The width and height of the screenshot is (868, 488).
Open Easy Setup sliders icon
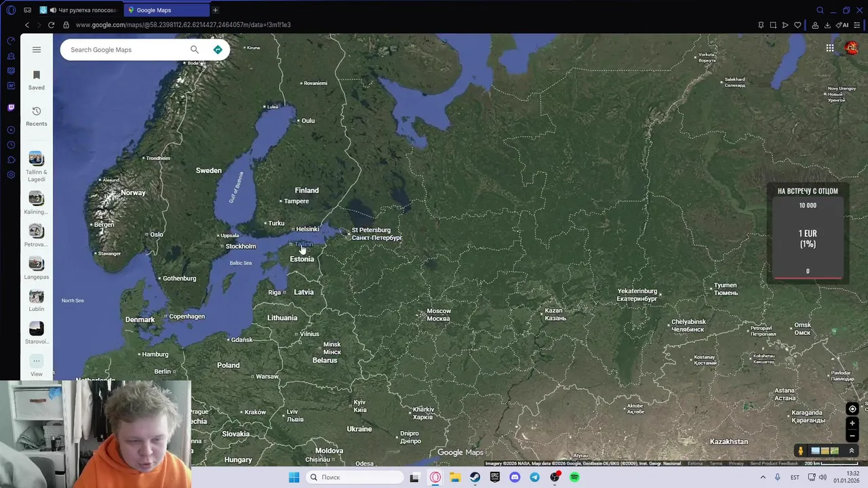(x=859, y=25)
